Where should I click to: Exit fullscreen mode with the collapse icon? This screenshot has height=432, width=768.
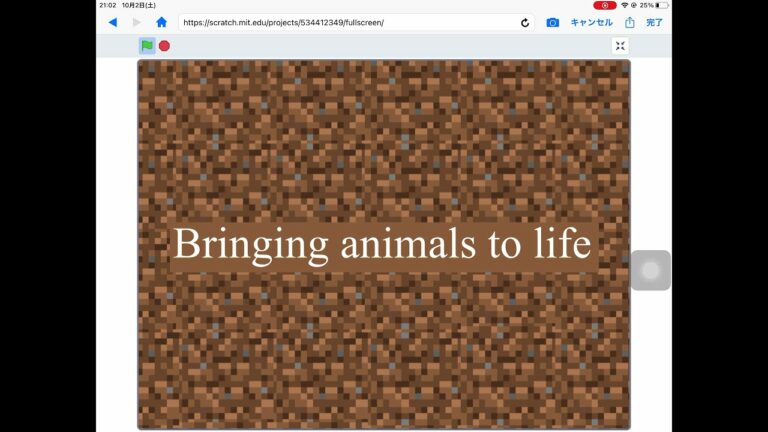tap(620, 46)
